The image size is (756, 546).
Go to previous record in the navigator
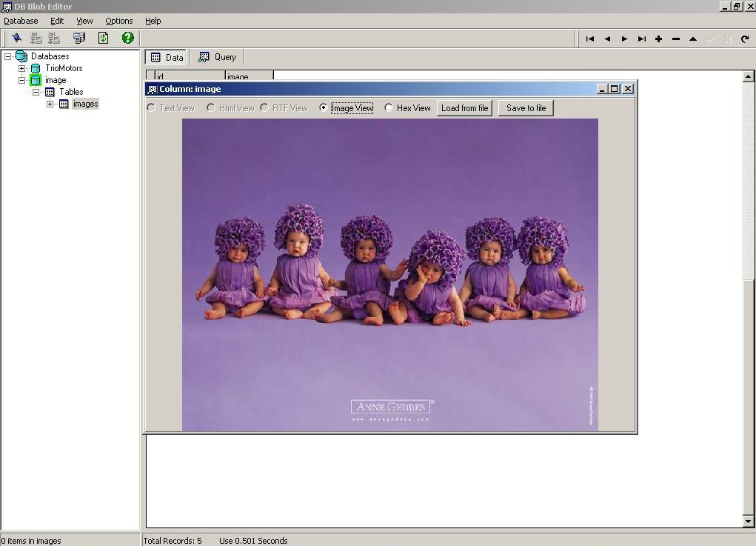(607, 39)
